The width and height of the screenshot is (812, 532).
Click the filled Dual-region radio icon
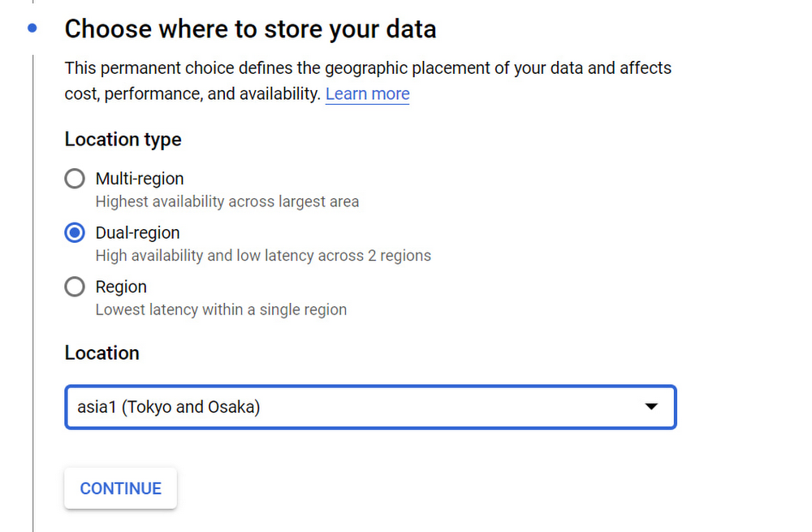(x=74, y=232)
